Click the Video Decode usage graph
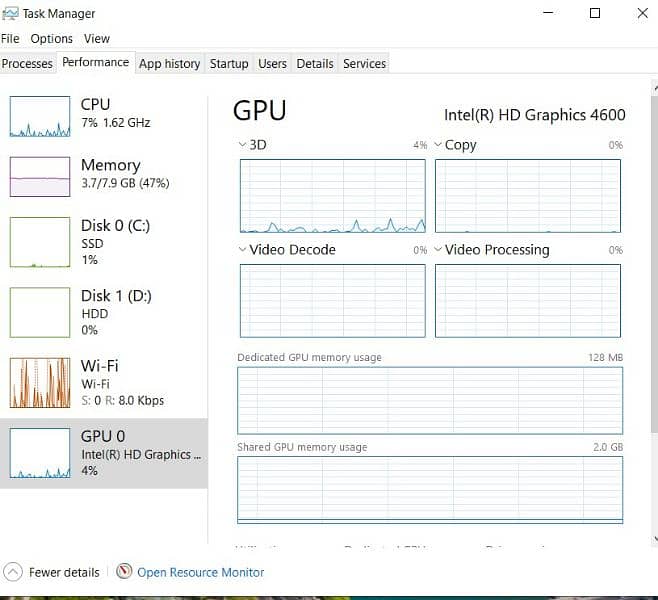This screenshot has width=658, height=600. point(333,300)
